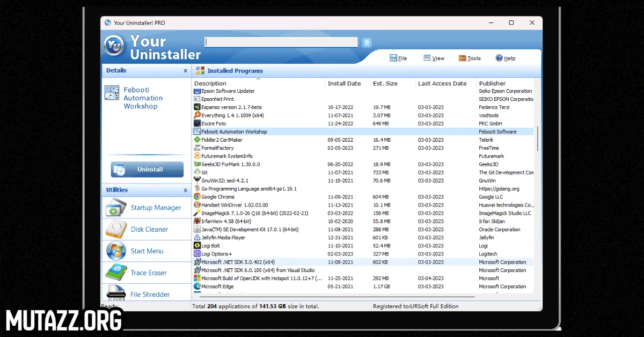
Task: Click the Febooti Automation Workshop icon in Details
Action: [112, 93]
